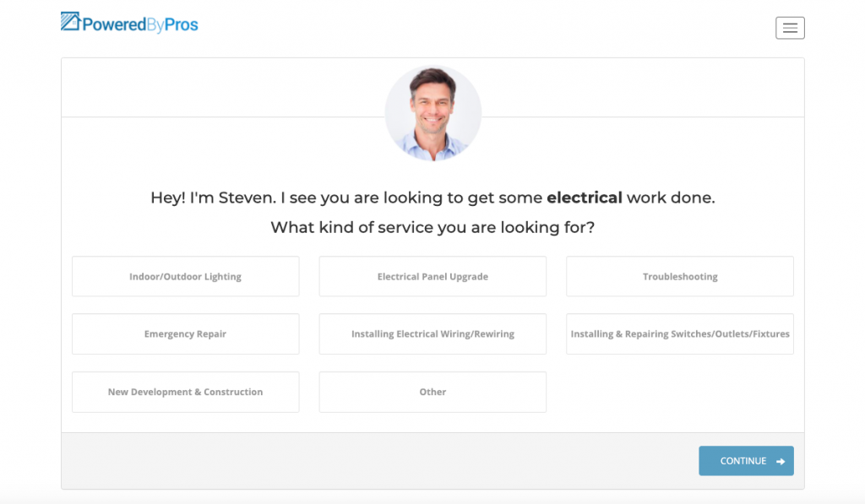Image resolution: width=865 pixels, height=504 pixels.
Task: Open the hamburger menu icon
Action: click(790, 28)
